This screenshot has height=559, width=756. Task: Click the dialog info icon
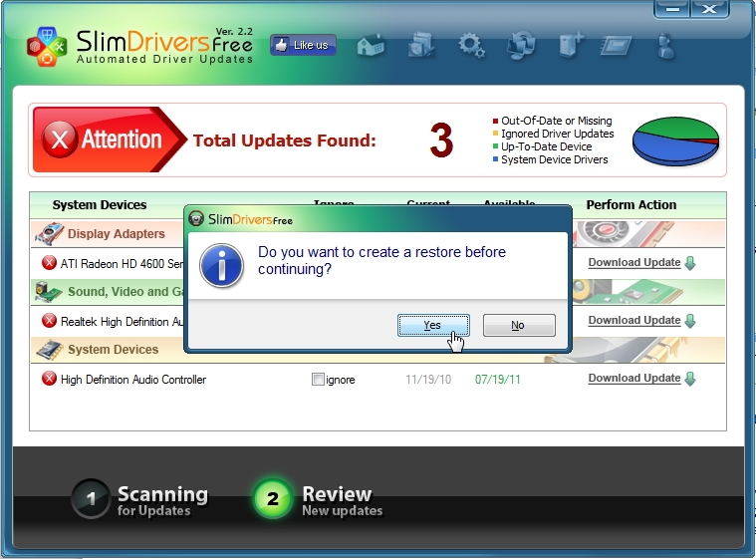pyautogui.click(x=221, y=266)
